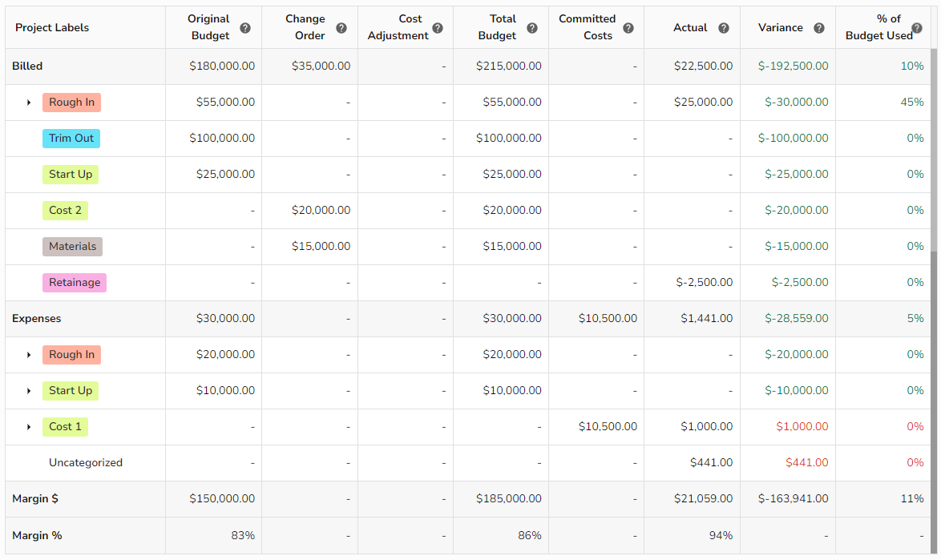Viewport: 941px width, 560px height.
Task: Select the Expenses section row header
Action: [x=36, y=318]
